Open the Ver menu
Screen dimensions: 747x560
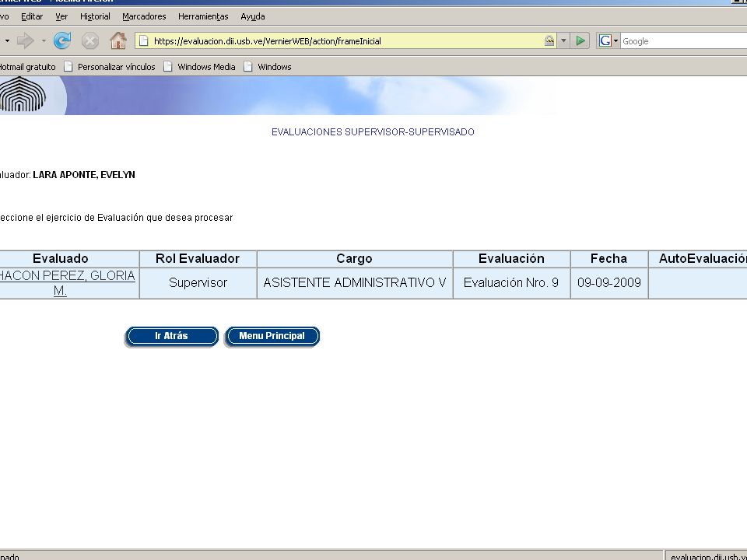click(x=61, y=16)
